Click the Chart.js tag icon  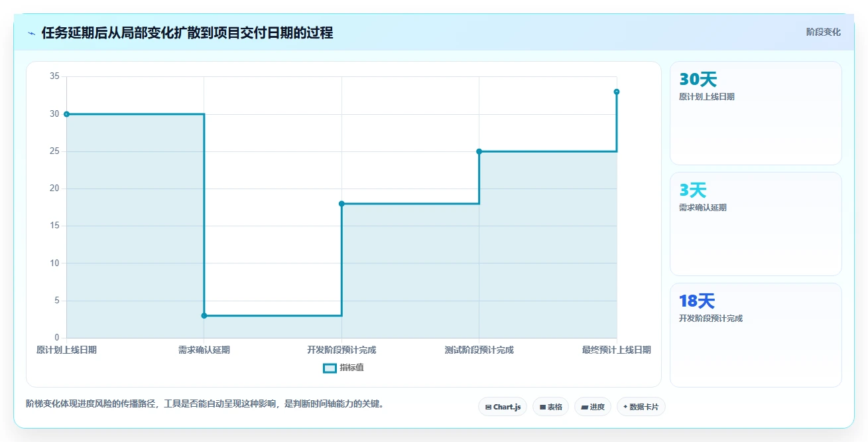click(x=489, y=407)
